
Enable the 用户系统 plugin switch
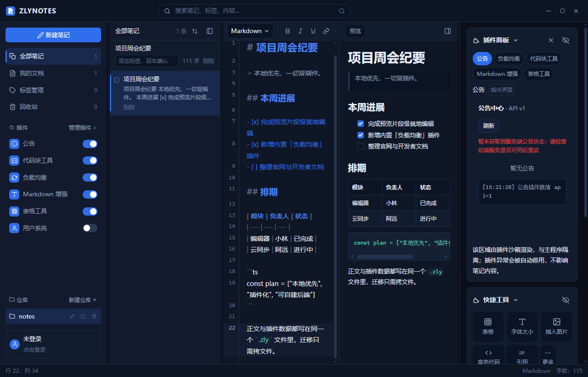pos(90,228)
